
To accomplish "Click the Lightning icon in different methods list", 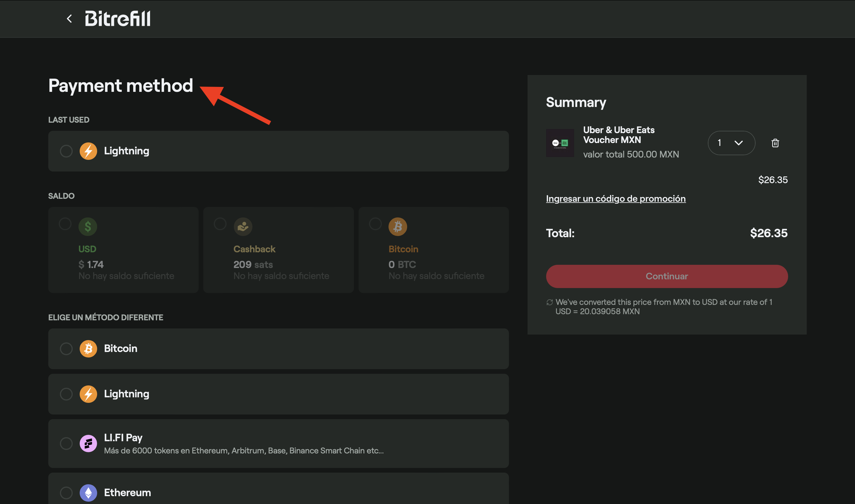I will (x=88, y=394).
